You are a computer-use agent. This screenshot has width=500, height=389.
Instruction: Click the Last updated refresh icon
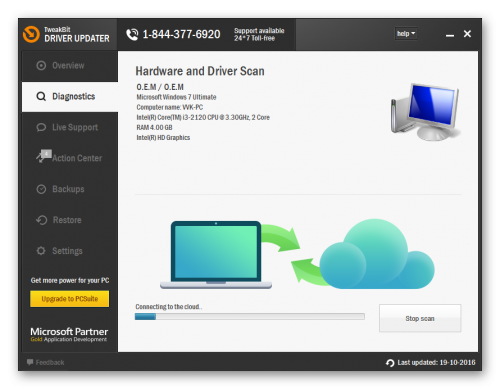390,363
